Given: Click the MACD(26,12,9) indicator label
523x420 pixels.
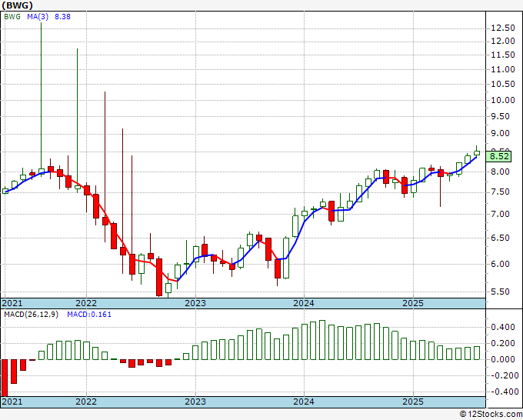Looking at the screenshot, I should click(x=31, y=315).
